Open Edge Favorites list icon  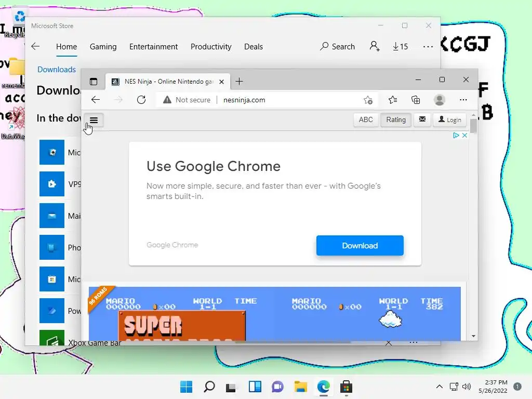[393, 100]
